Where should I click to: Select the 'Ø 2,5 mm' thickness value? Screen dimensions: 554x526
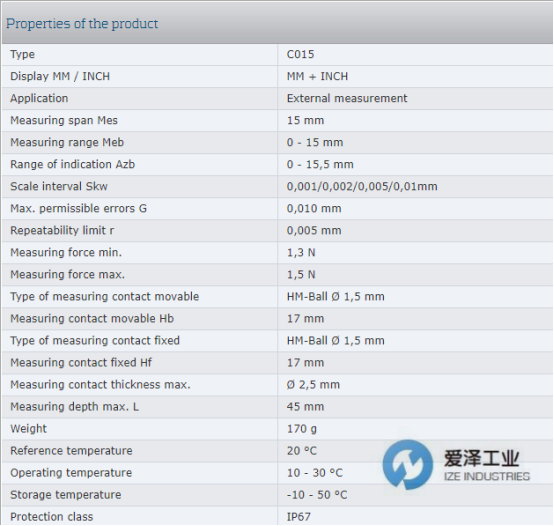click(x=313, y=385)
